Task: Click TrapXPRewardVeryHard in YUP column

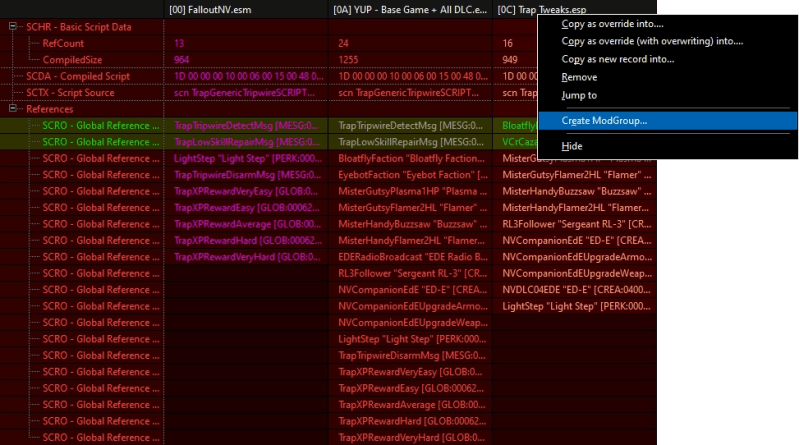Action: tap(411, 437)
